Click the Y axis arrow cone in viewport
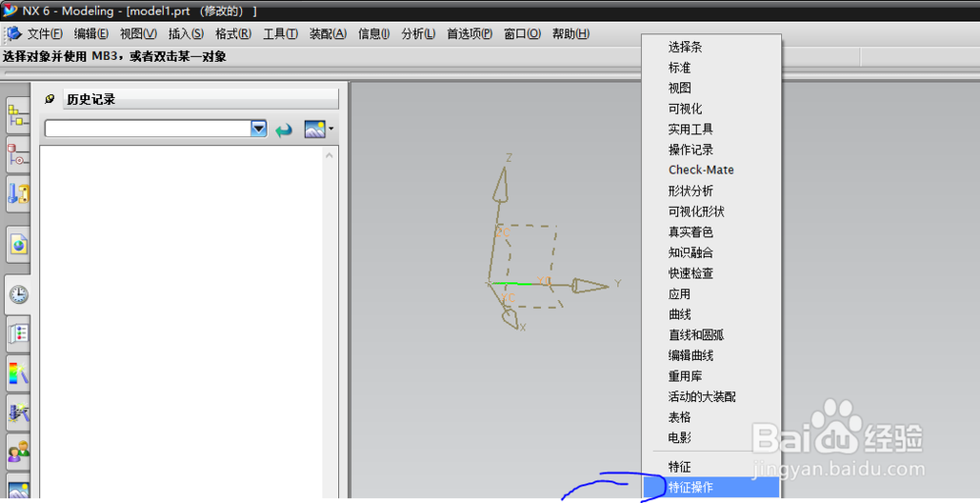The height and width of the screenshot is (503, 980). tap(590, 286)
